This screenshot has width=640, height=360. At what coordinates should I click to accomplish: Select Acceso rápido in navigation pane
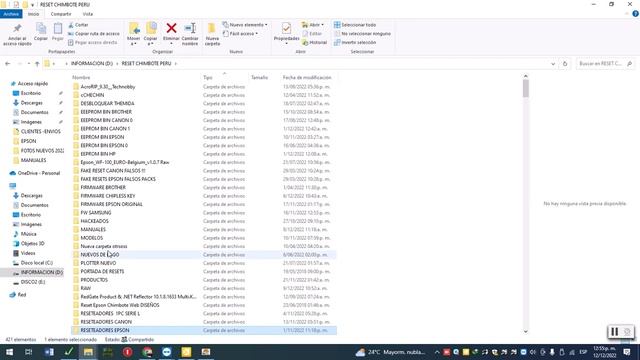pos(33,83)
